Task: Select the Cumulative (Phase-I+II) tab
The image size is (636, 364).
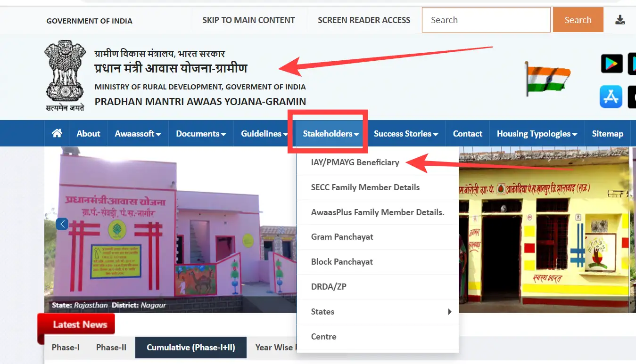Action: point(191,348)
